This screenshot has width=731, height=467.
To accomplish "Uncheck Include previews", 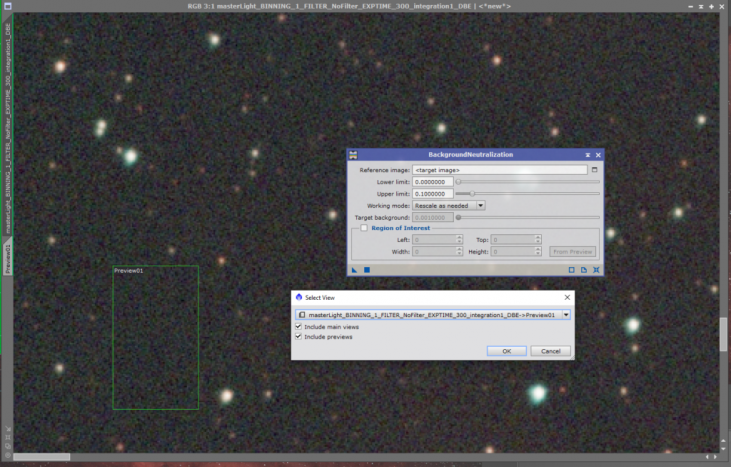I will click(x=298, y=337).
